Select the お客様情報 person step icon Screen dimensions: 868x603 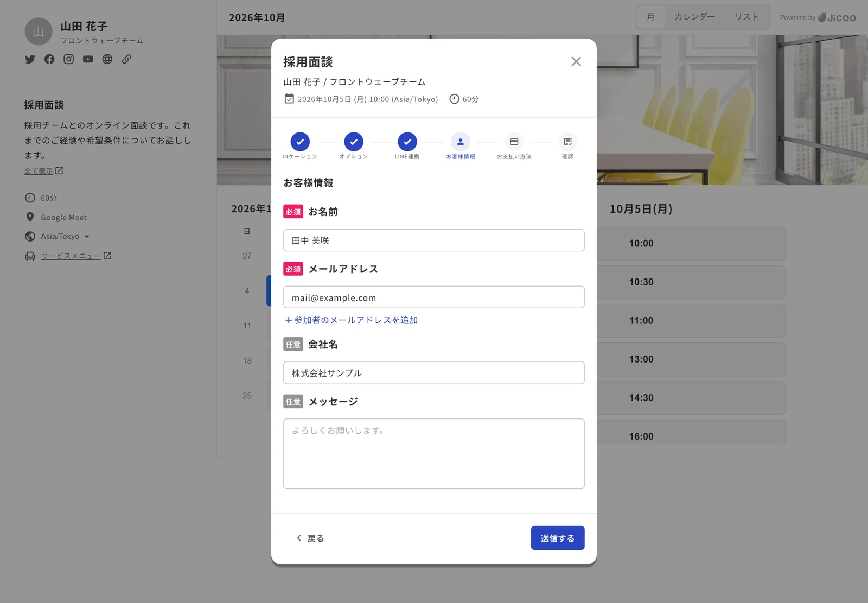[x=461, y=142]
